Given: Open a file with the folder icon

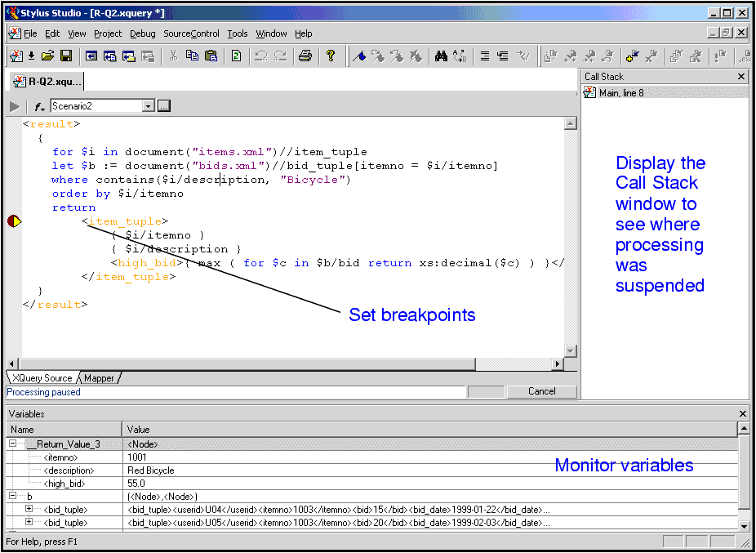Looking at the screenshot, I should (48, 56).
